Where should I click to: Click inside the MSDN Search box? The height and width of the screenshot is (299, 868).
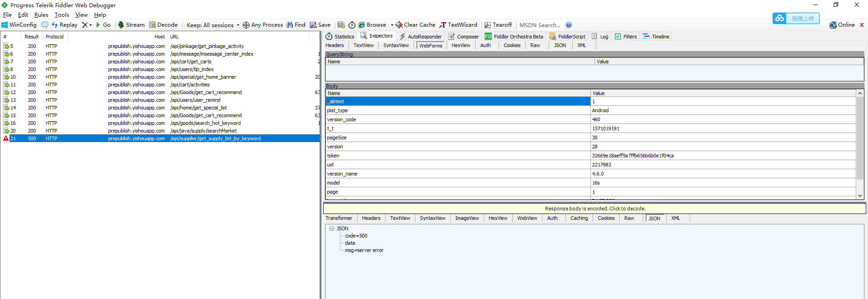pyautogui.click(x=540, y=25)
